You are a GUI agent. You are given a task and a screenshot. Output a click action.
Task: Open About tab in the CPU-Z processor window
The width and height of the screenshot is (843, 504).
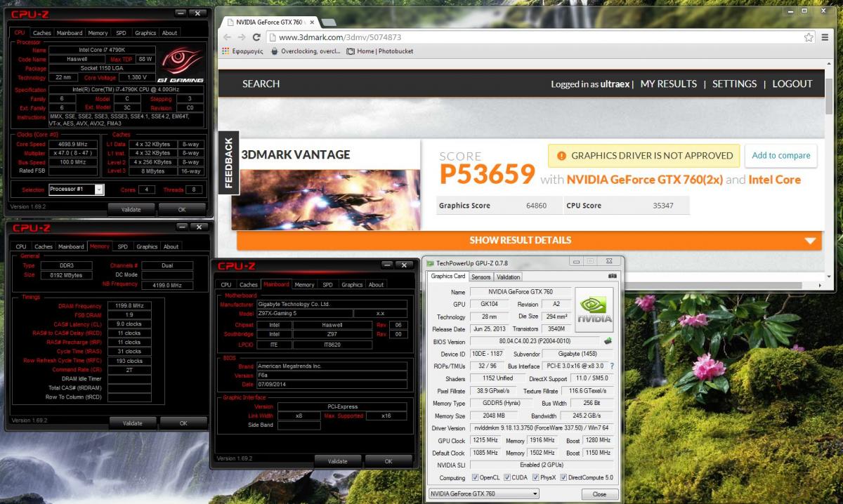click(x=170, y=33)
